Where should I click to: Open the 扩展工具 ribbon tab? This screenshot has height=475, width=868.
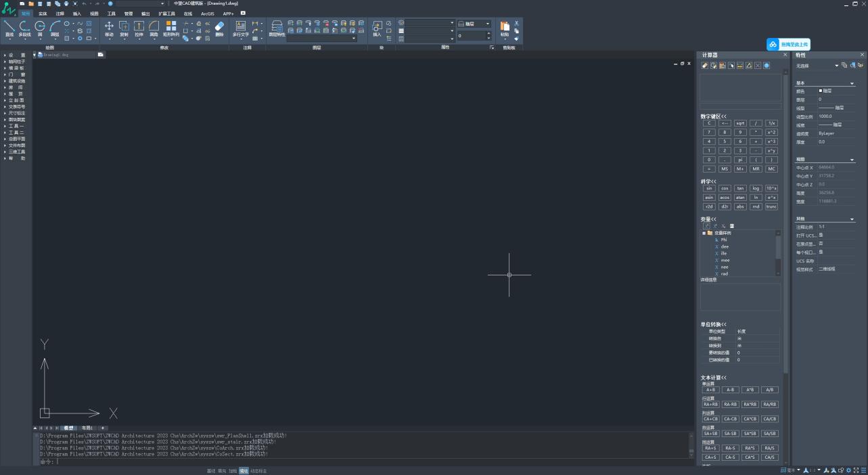166,14
